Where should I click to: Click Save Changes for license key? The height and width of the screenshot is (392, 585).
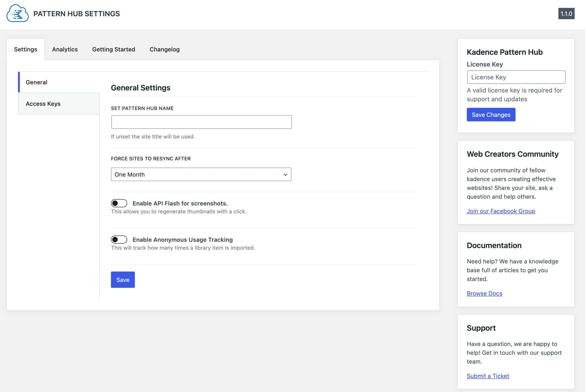(491, 114)
